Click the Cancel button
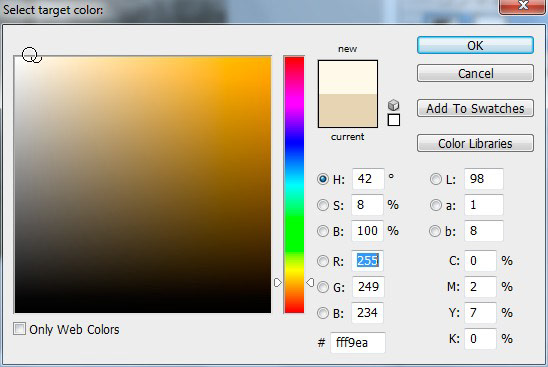This screenshot has height=367, width=548. pos(475,73)
